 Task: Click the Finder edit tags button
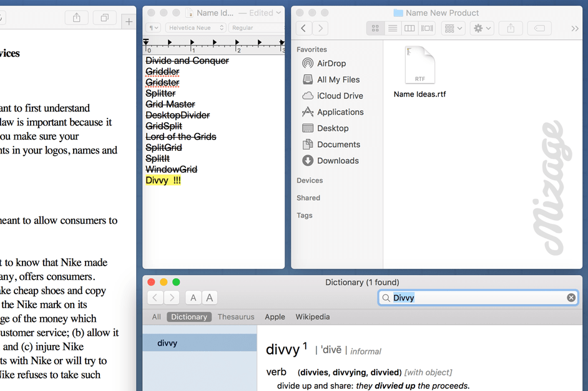tap(539, 28)
